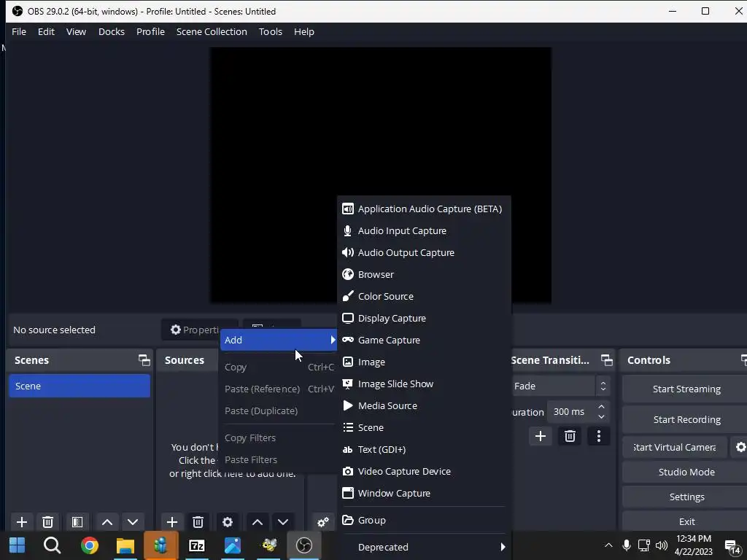Remove transition with trash button
The image size is (747, 560).
[x=570, y=436]
